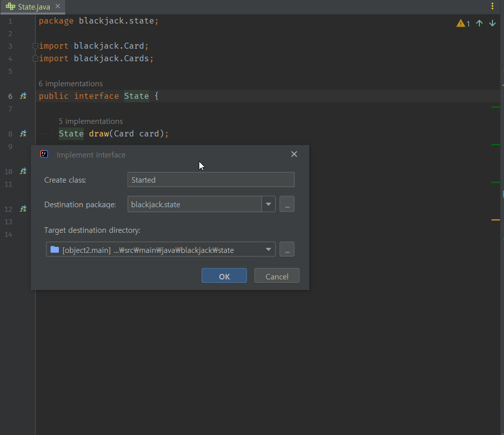Viewport: 504px width, 435px height.
Task: Click the implementations gutter icon on line 6
Action: [x=23, y=96]
